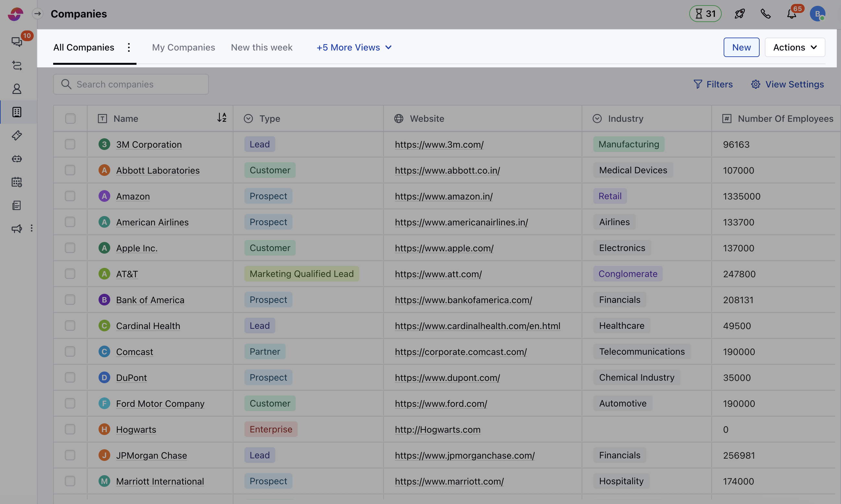841x504 pixels.
Task: Select the contacts person icon in sidebar
Action: click(x=16, y=89)
